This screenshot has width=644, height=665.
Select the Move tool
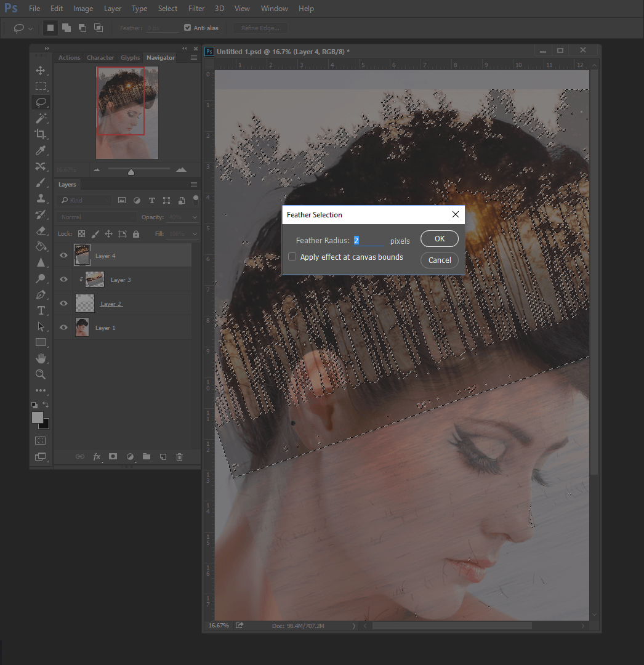41,70
